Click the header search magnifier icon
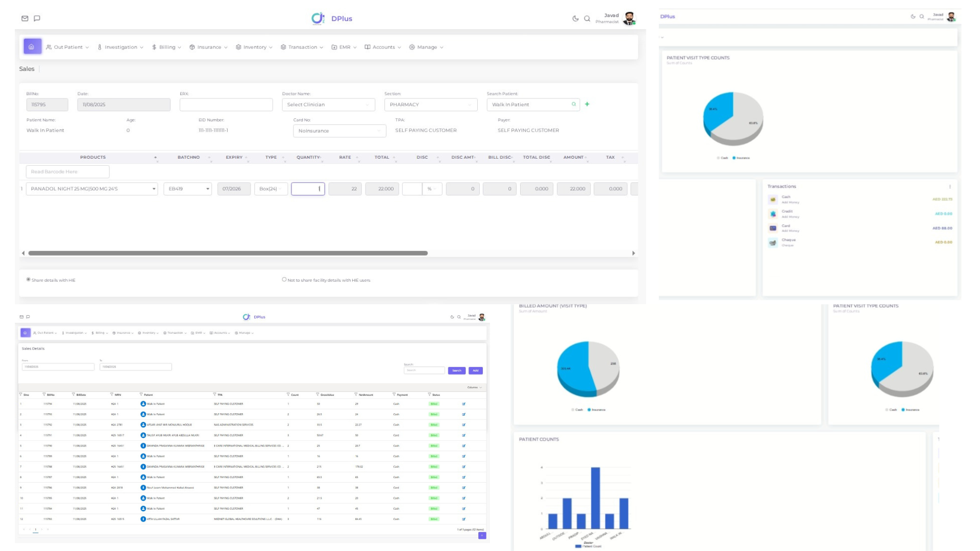980x551 pixels. [587, 18]
